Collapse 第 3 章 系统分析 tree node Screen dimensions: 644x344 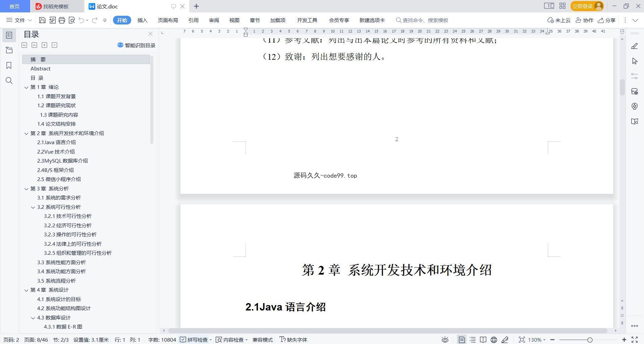pos(26,189)
